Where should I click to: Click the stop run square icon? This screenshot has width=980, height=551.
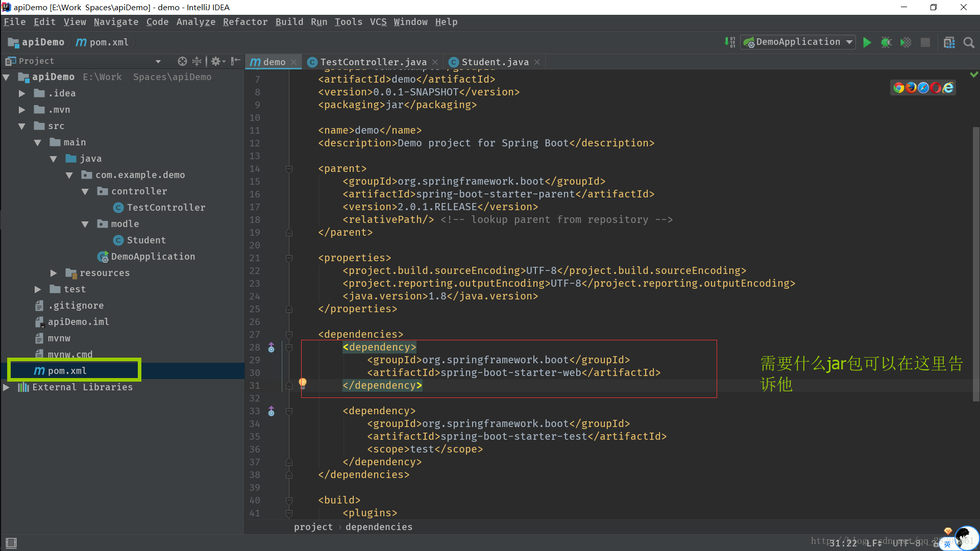925,42
